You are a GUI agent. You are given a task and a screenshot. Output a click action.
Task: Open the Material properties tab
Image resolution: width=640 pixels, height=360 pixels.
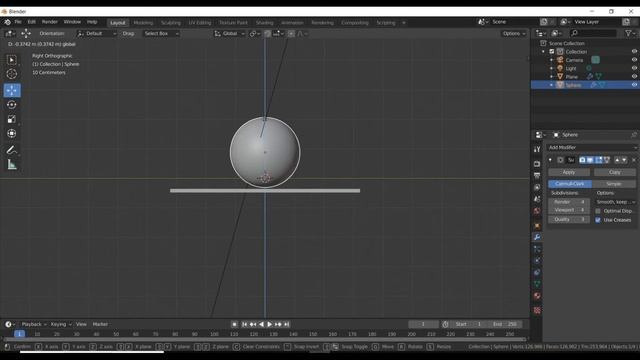(537, 296)
